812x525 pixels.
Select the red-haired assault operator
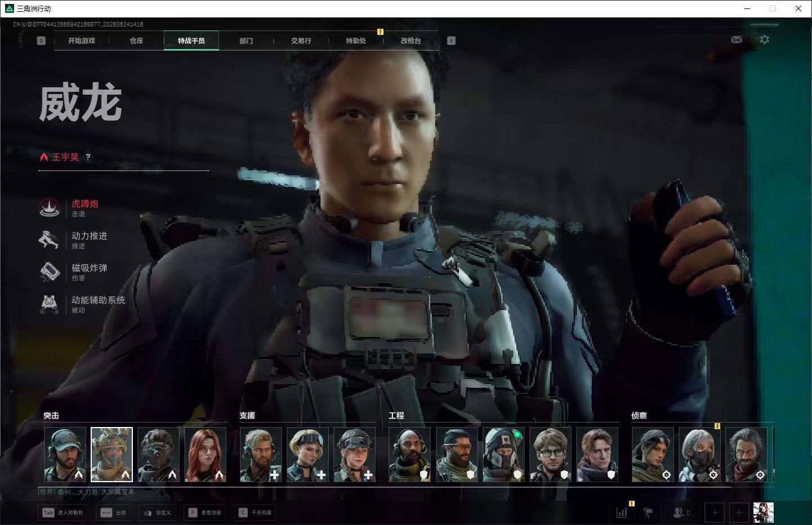[206, 455]
